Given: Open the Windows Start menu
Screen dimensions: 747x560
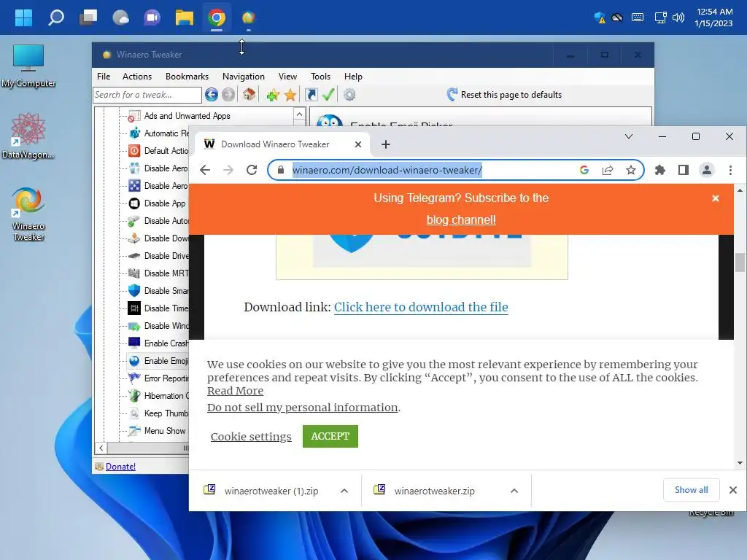Looking at the screenshot, I should 23,18.
